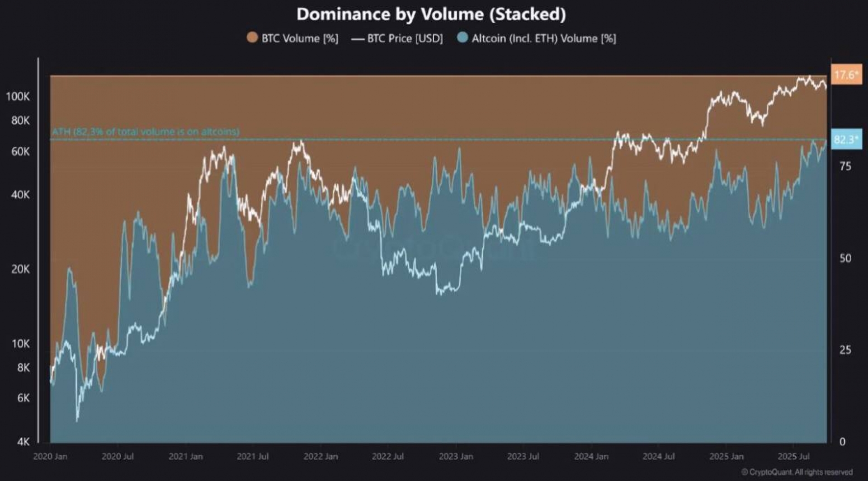Select the 2020 Jan x-axis label
This screenshot has height=481, width=868.
click(50, 457)
